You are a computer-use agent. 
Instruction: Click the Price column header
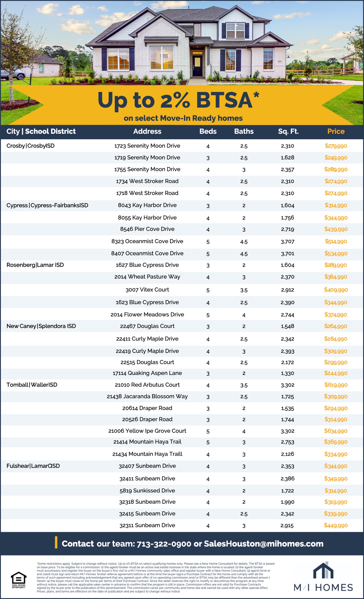pyautogui.click(x=336, y=131)
